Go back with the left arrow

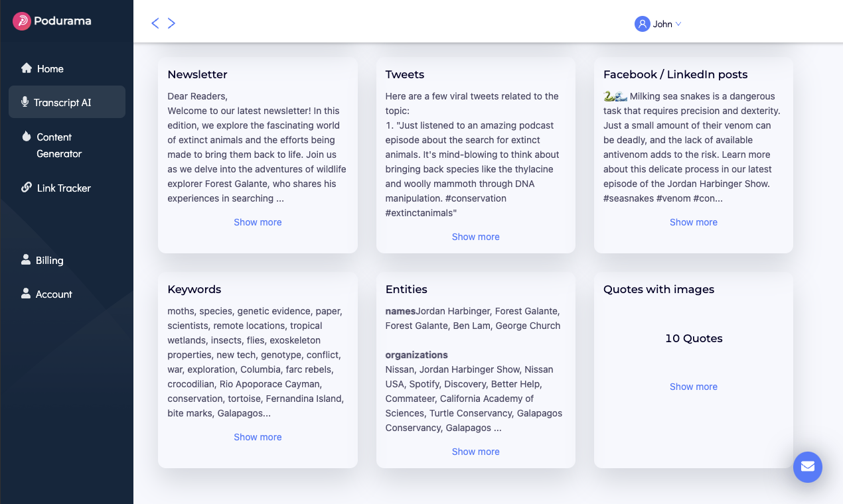[x=155, y=23]
